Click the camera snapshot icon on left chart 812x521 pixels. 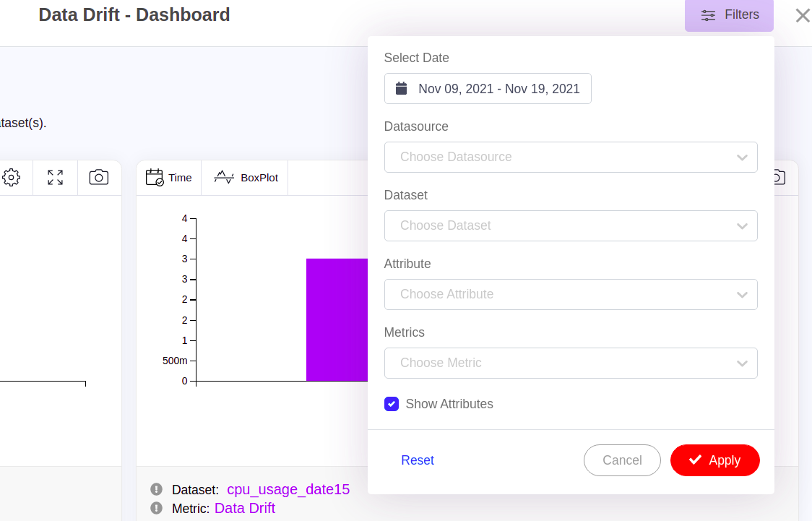click(99, 177)
